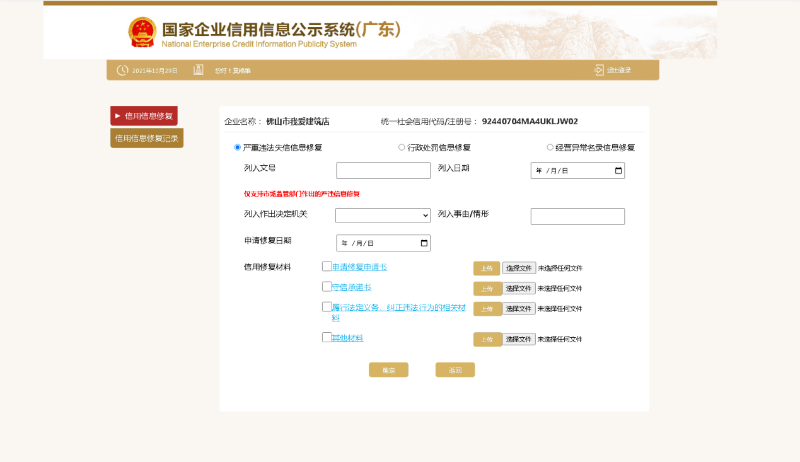Click the clock icon beside the date
Viewport: 800px width, 462px height.
coord(122,70)
